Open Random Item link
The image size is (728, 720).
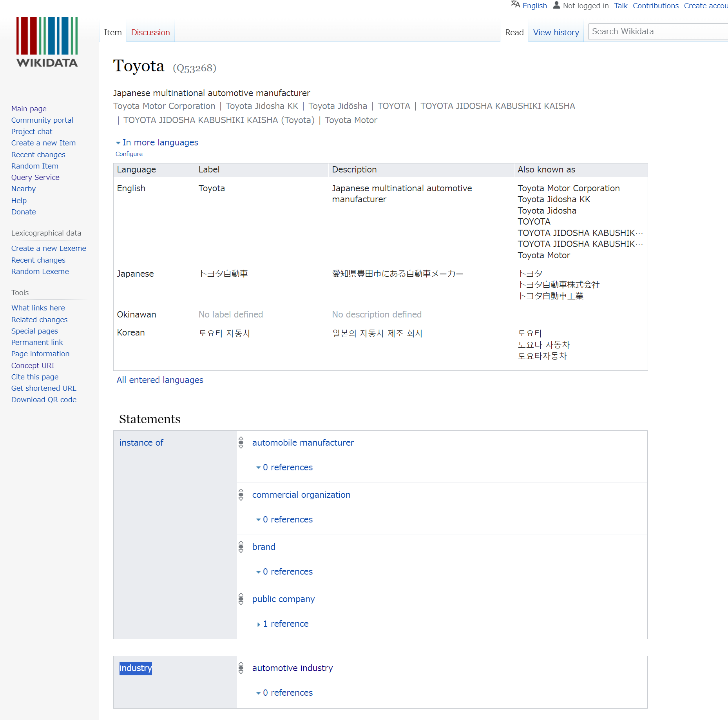click(x=35, y=166)
